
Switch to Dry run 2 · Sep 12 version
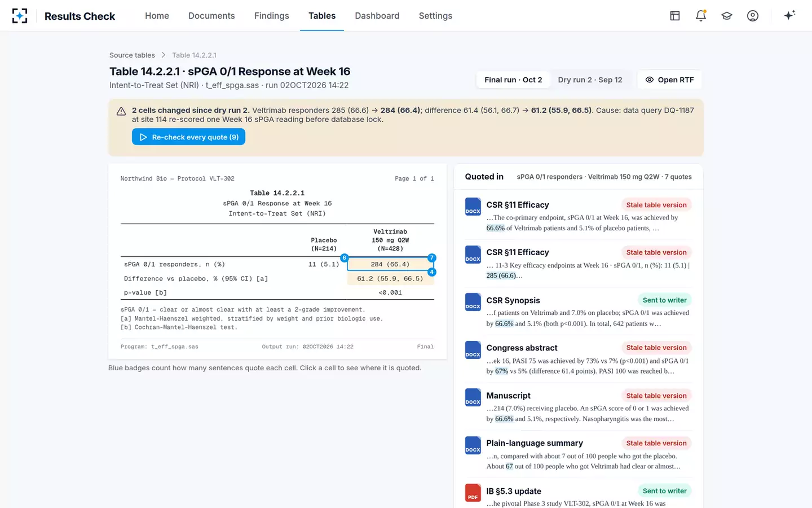click(590, 80)
